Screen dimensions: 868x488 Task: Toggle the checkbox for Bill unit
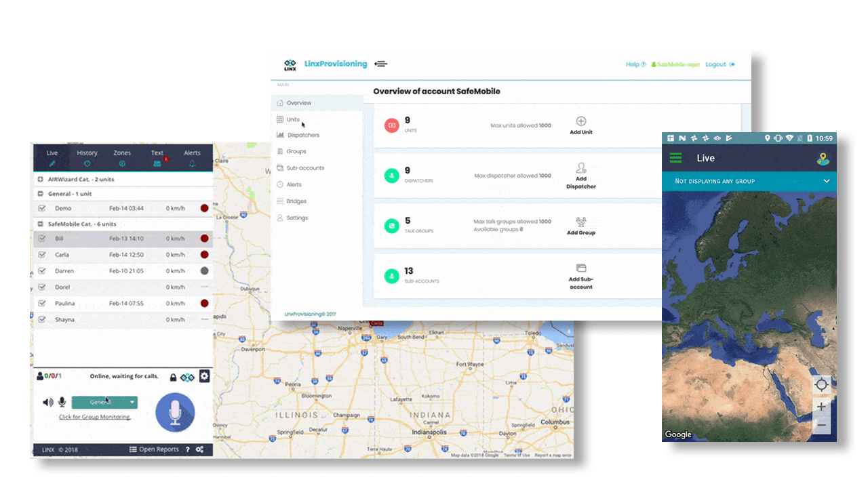point(42,239)
